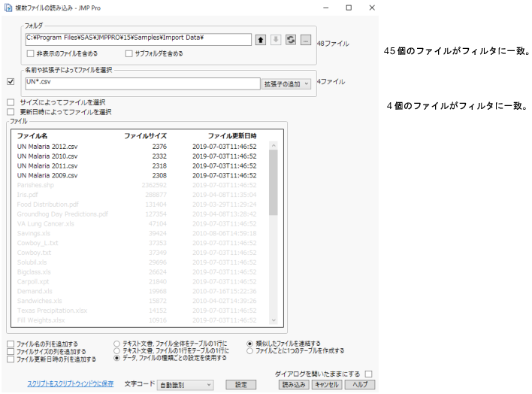Viewport: 532px width, 394px height.
Task: Click the up-folder arrow icon
Action: pos(261,40)
